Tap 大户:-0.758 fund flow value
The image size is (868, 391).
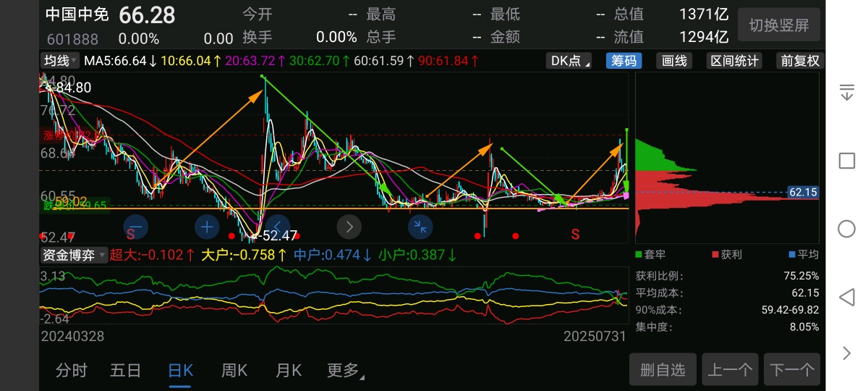coord(246,255)
